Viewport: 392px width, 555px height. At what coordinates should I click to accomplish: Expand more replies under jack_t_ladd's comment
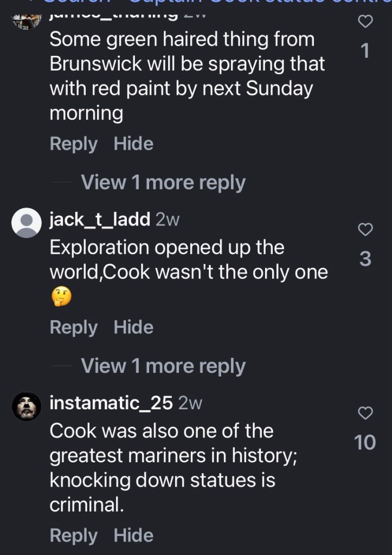163,366
